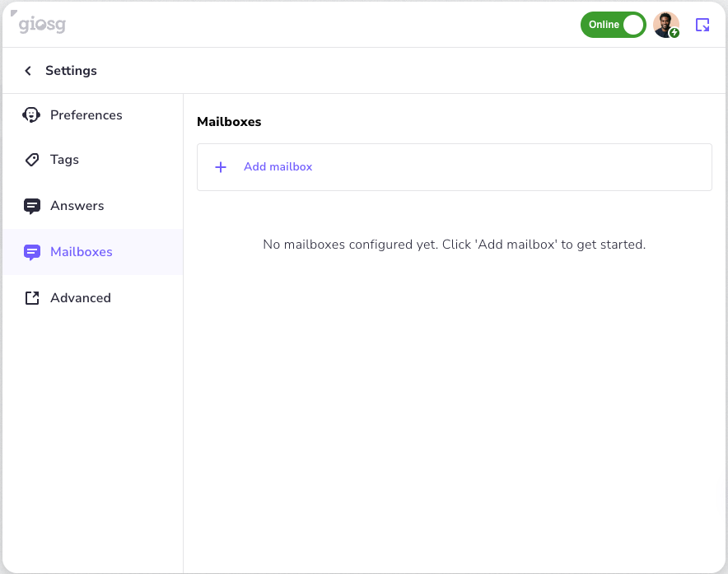728x574 pixels.
Task: Select the tag icon for the Tags section
Action: click(31, 159)
